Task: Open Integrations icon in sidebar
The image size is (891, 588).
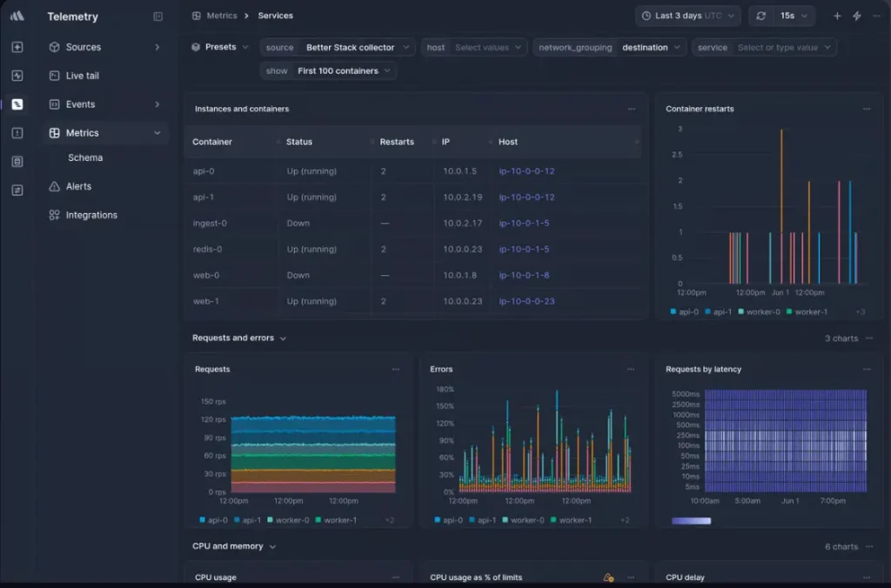Action: [x=54, y=215]
